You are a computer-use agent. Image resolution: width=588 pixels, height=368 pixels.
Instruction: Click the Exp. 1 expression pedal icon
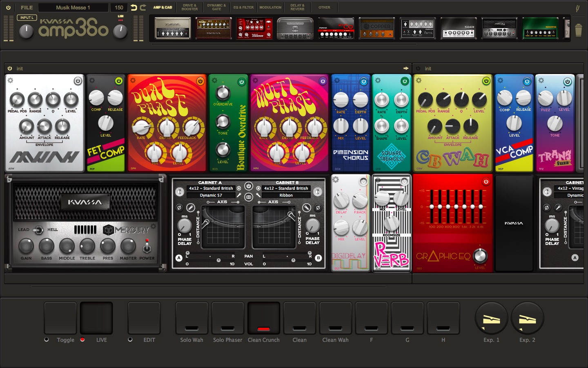click(x=491, y=319)
